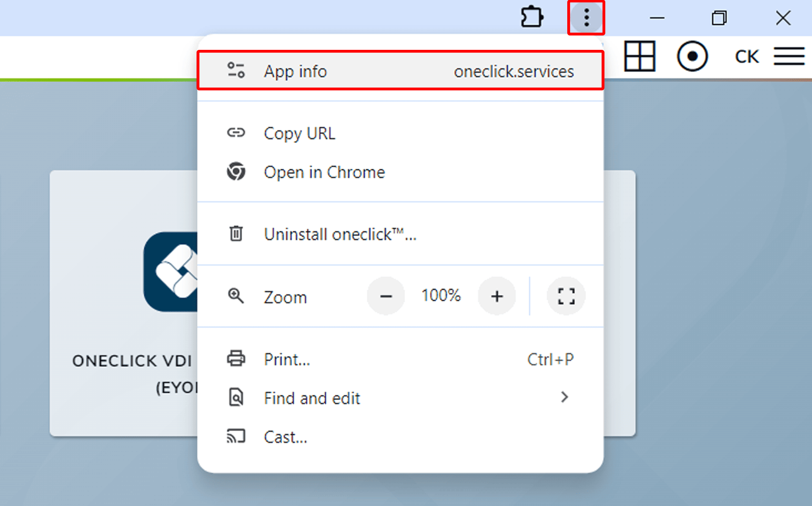
Task: Click the 100% zoom level value
Action: pyautogui.click(x=441, y=296)
